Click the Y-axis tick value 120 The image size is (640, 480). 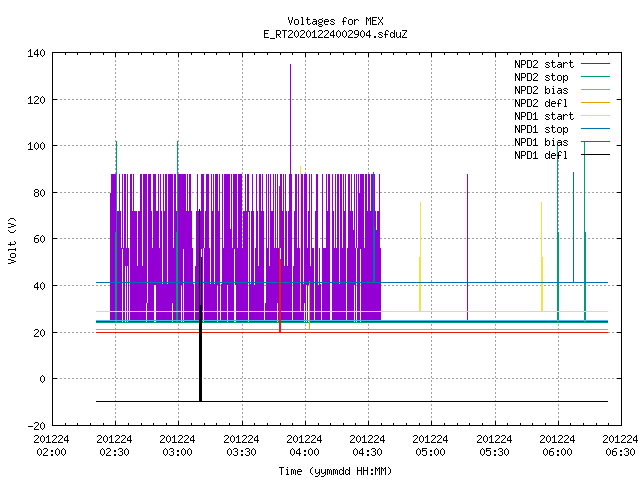coord(36,100)
